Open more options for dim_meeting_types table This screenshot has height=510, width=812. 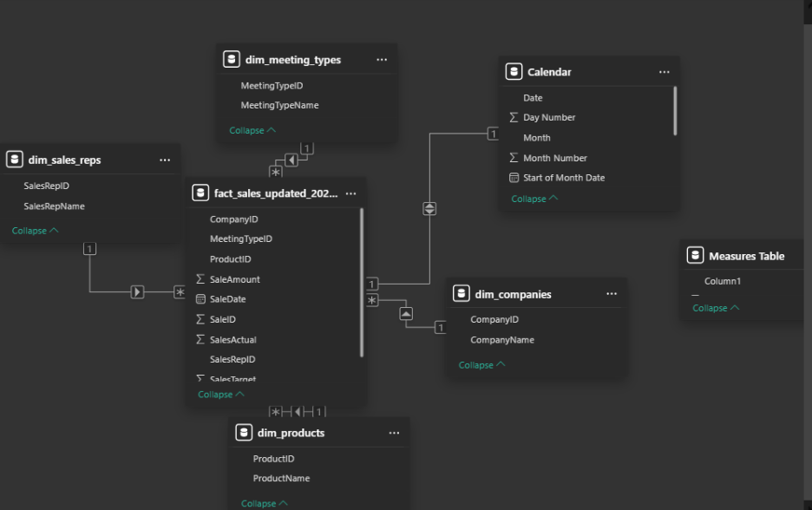[382, 60]
